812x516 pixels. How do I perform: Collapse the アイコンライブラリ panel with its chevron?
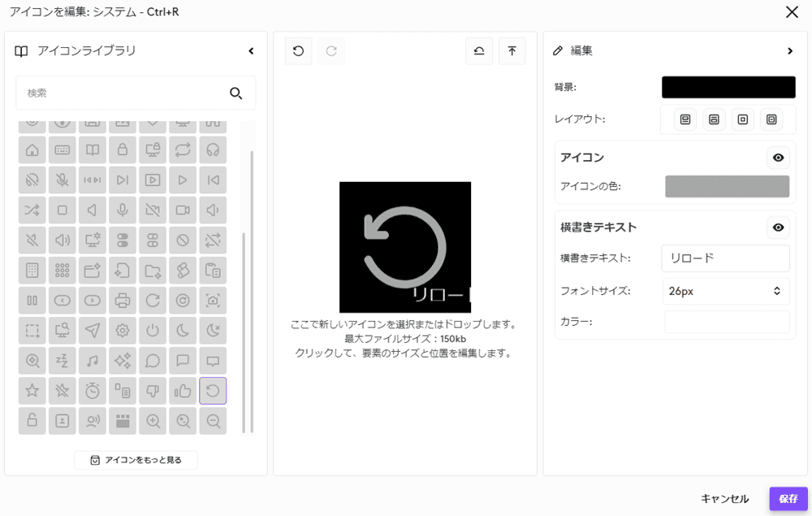click(x=251, y=50)
